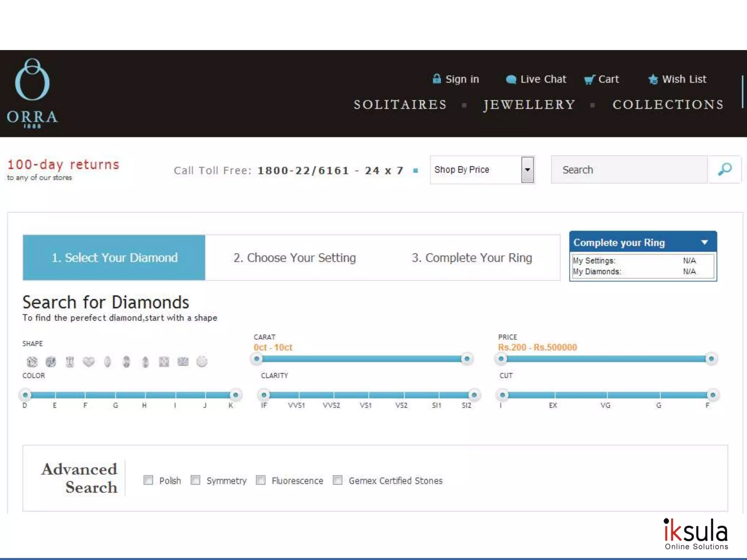Image resolution: width=747 pixels, height=560 pixels.
Task: Choose the marquise diamond shape
Action: pos(107,362)
